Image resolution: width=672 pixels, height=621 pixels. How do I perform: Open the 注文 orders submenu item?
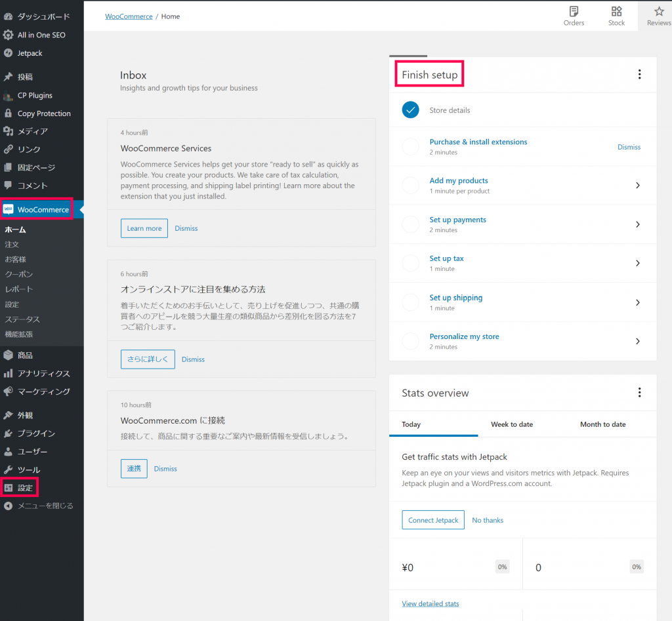(12, 245)
